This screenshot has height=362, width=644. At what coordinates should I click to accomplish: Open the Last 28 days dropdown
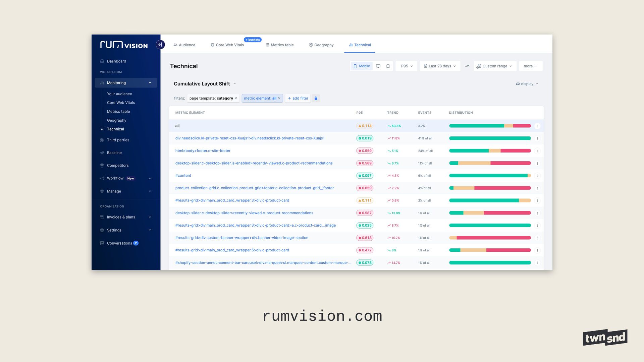coord(440,66)
